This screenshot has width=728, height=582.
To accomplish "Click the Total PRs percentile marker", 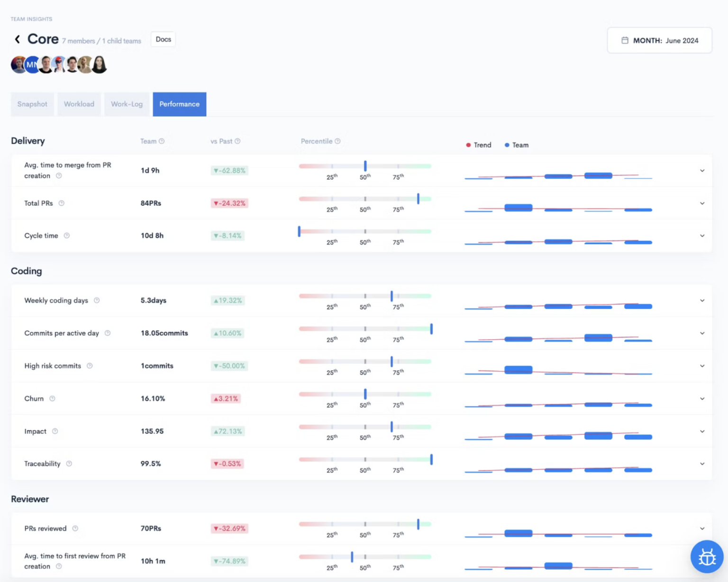I will coord(418,199).
